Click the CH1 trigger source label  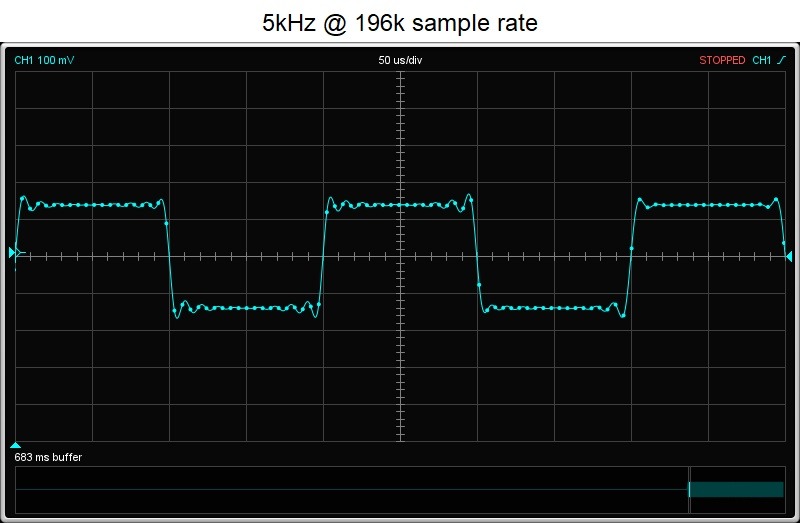coord(762,60)
